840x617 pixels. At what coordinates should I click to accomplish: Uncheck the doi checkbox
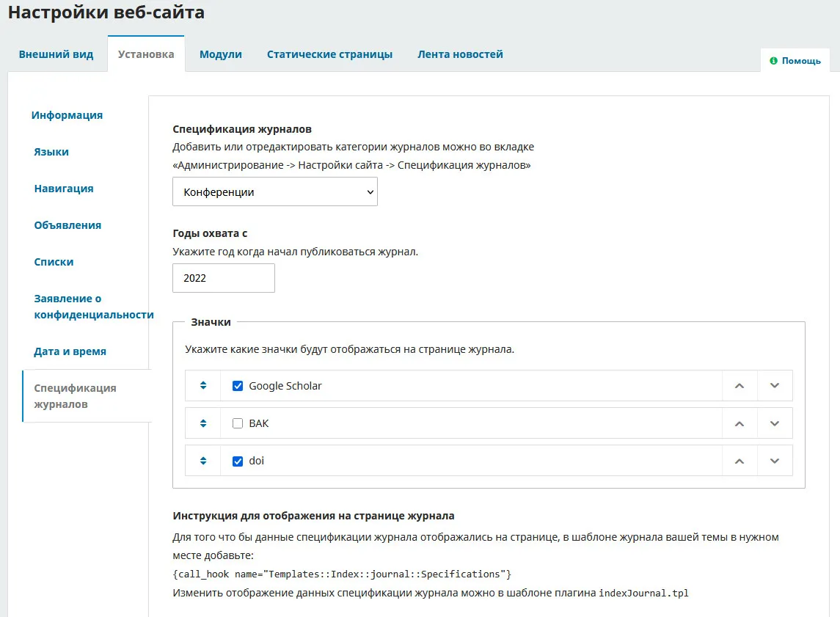coord(238,461)
